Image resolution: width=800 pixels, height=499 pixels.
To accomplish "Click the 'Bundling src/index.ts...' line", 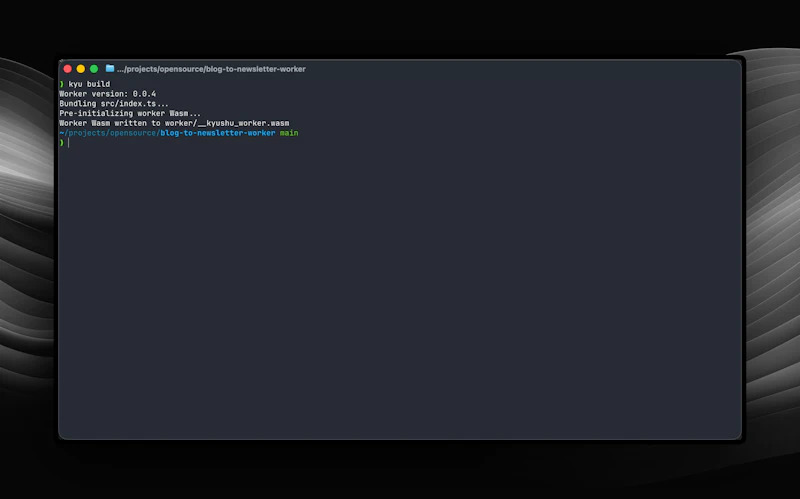I will click(x=114, y=104).
